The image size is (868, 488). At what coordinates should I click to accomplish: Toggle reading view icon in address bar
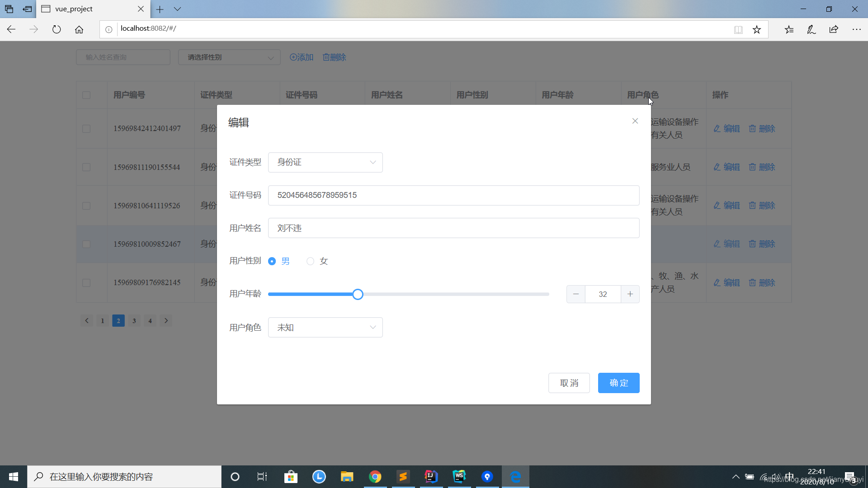pyautogui.click(x=738, y=30)
